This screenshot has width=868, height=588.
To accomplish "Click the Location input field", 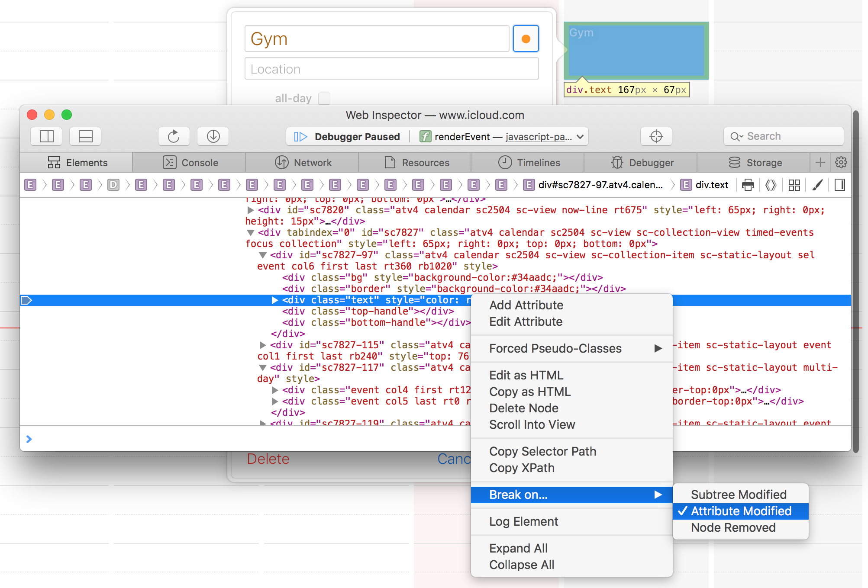I will pos(391,69).
